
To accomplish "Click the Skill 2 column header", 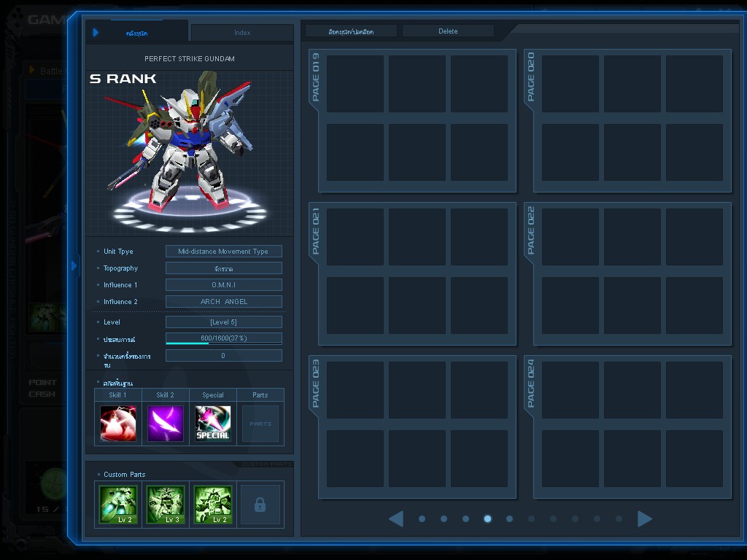I will tap(166, 394).
